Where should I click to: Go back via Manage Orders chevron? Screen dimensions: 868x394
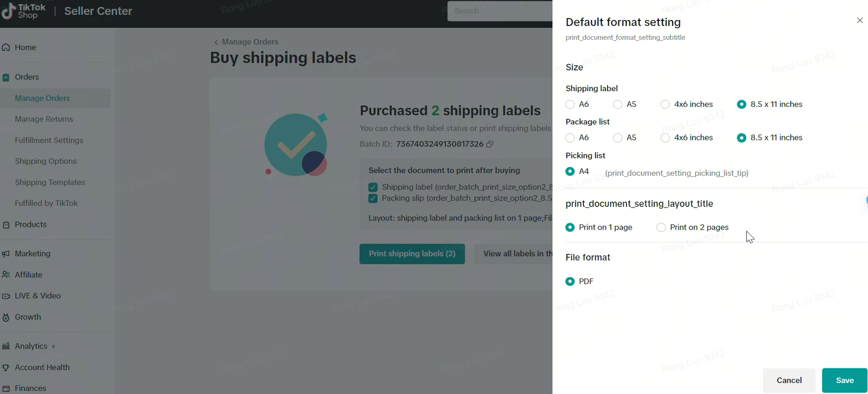click(217, 42)
